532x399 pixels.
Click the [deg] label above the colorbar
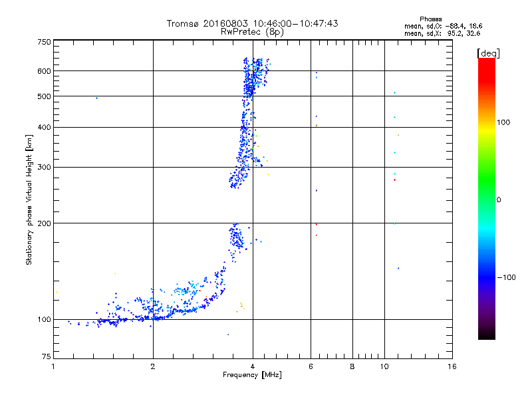click(x=488, y=53)
